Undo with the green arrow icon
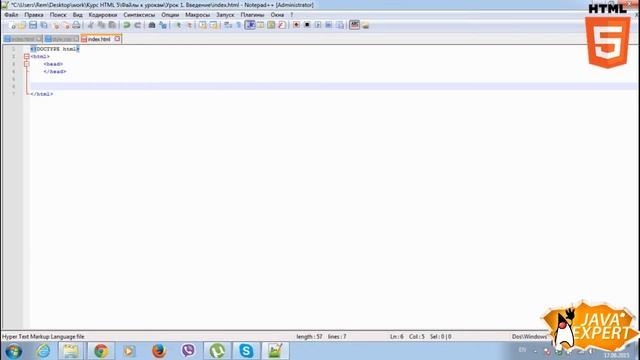The width and height of the screenshot is (640, 360). pos(127,25)
